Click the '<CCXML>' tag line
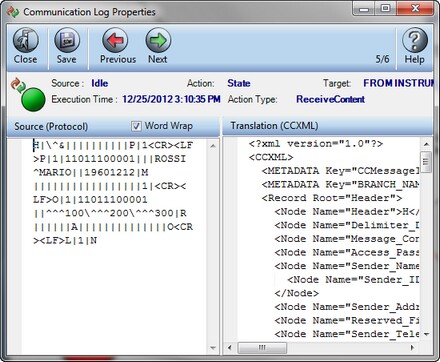 pos(271,157)
